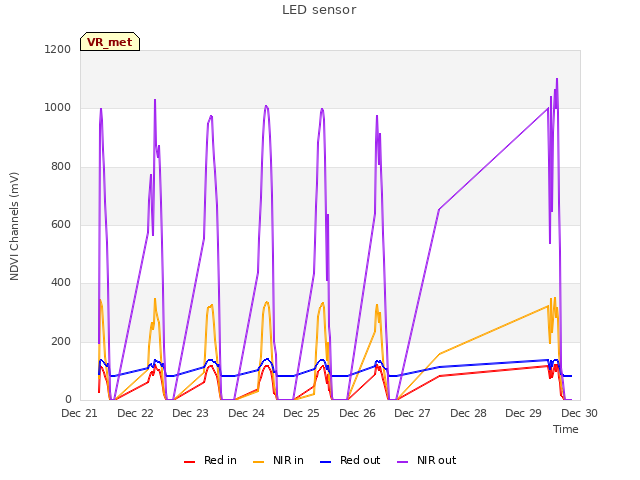Image resolution: width=640 pixels, height=480 pixels.
Task: Click the Dec 22 x-axis label
Action: [x=135, y=413]
